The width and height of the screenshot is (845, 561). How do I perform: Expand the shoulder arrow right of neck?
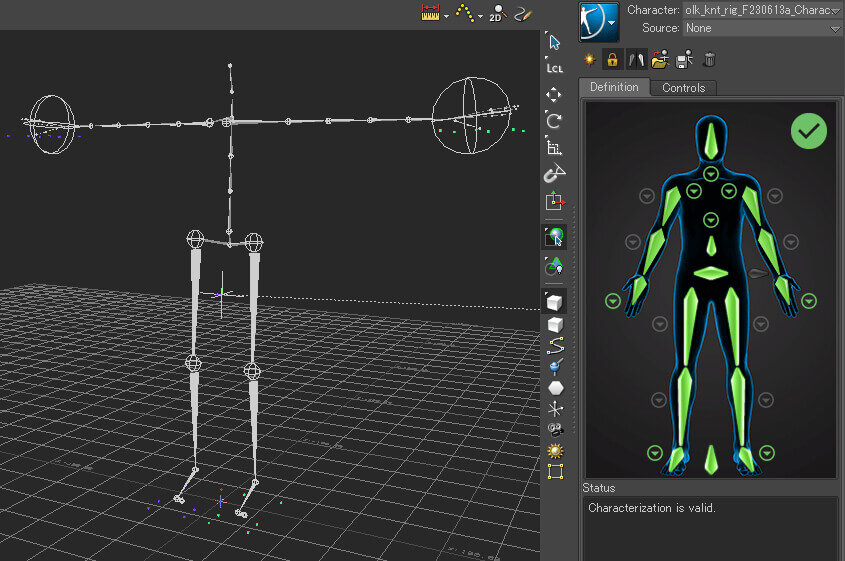729,191
